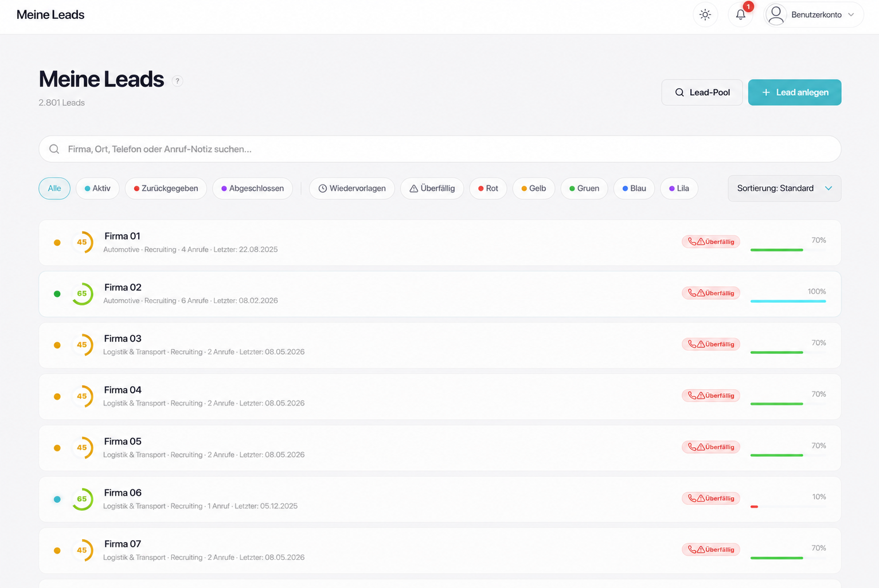Click the search magnifier icon in search field
The width and height of the screenshot is (879, 588).
pyautogui.click(x=54, y=149)
